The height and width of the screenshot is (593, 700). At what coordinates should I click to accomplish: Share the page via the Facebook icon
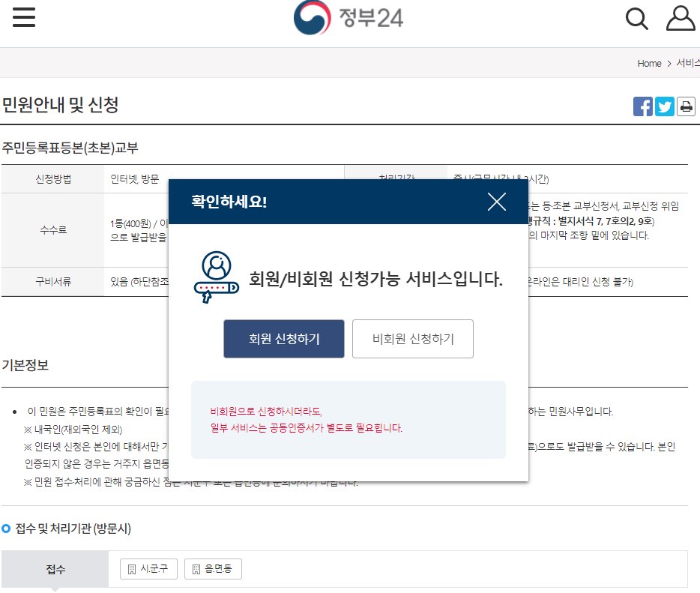click(x=642, y=106)
